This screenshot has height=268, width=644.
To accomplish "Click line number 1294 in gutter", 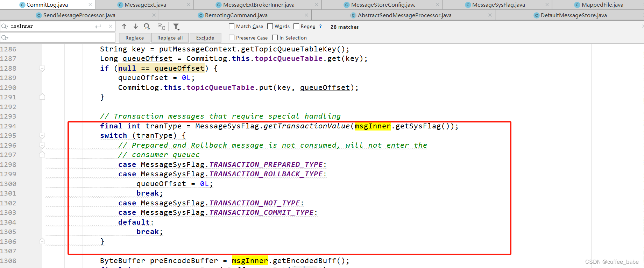I will tap(8, 126).
